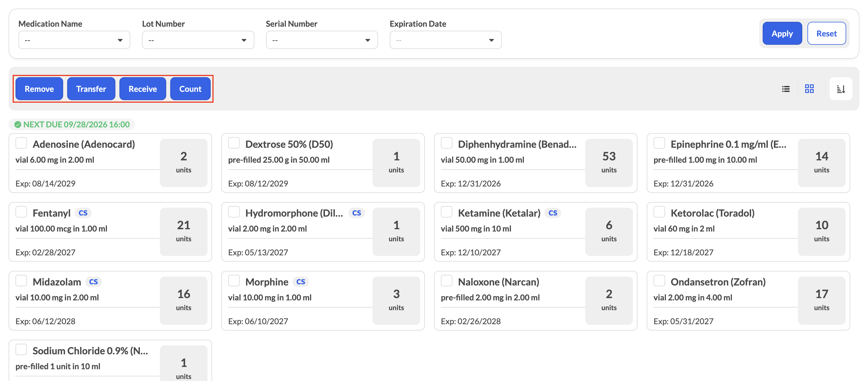The width and height of the screenshot is (868, 381).
Task: Click the Ondansetron 17 units box
Action: (821, 300)
